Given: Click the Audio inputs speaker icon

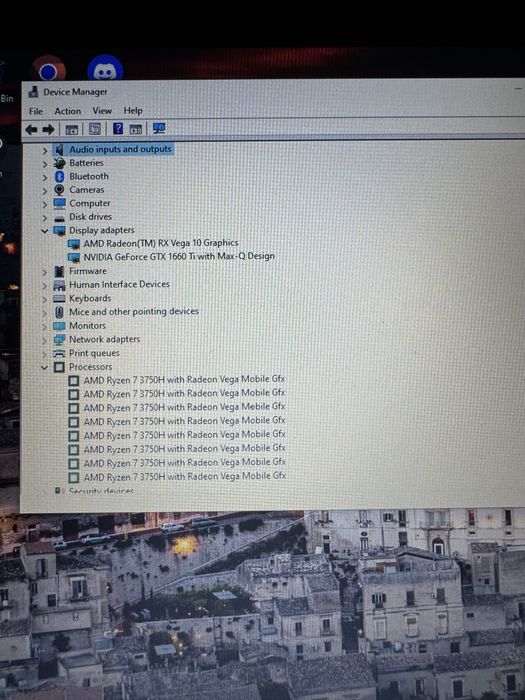Looking at the screenshot, I should click(x=59, y=150).
